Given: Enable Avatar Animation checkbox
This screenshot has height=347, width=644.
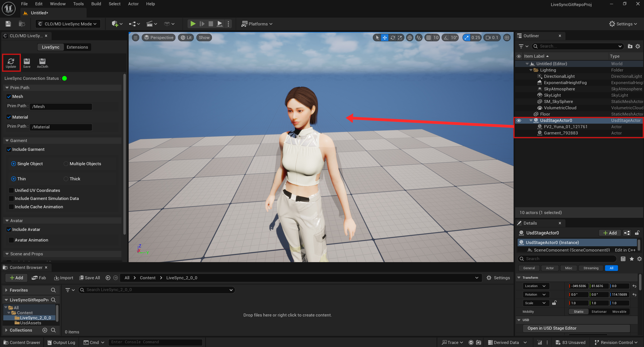Looking at the screenshot, I should (11, 240).
